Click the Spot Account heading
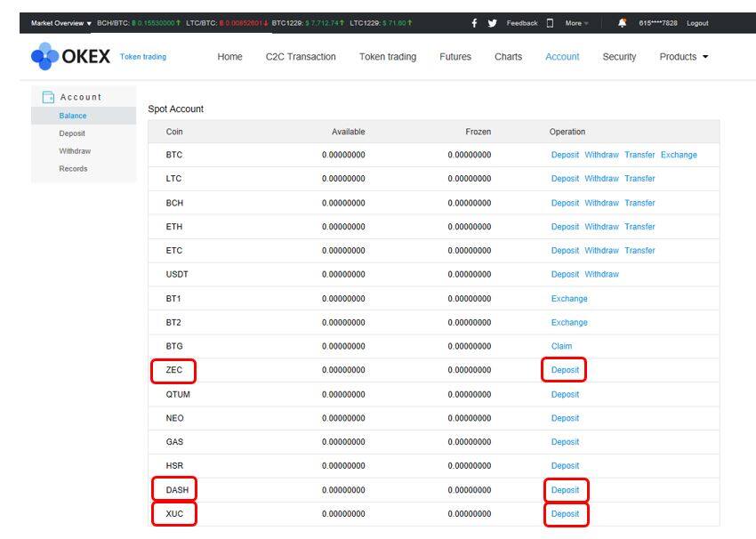The height and width of the screenshot is (539, 756). (x=175, y=109)
